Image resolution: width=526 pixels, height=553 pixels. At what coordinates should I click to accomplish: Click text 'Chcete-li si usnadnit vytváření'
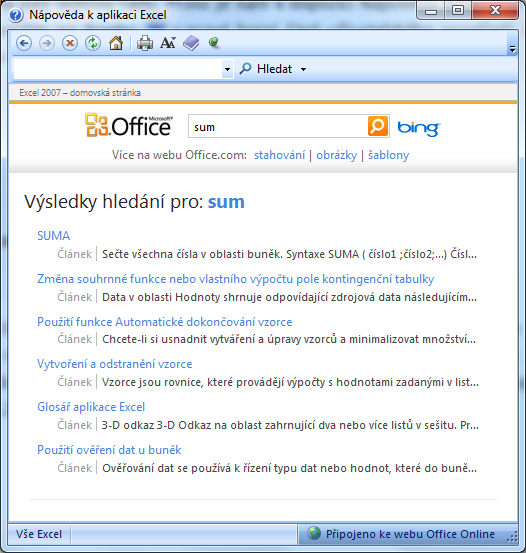[180, 339]
